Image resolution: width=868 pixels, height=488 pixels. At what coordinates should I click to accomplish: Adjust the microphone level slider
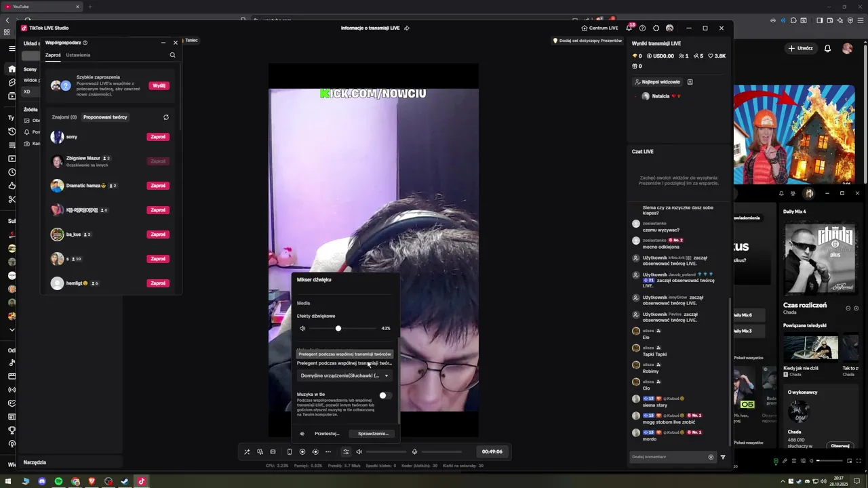tap(442, 451)
